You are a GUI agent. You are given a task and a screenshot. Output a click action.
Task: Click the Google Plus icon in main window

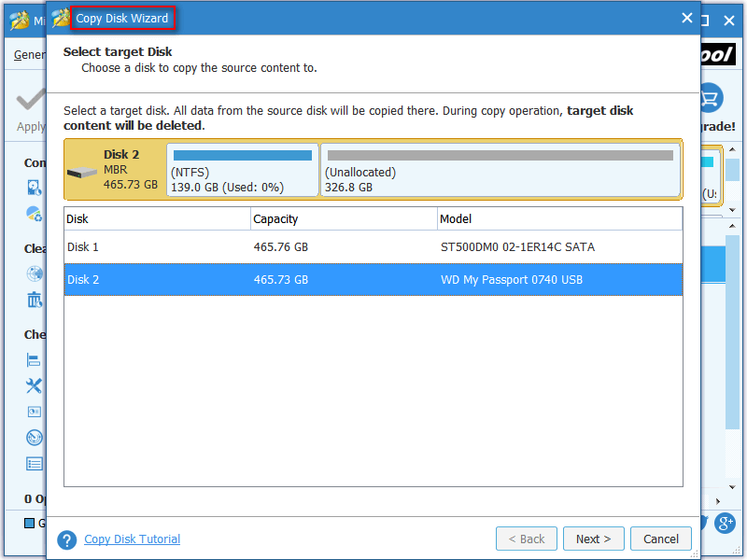click(725, 523)
